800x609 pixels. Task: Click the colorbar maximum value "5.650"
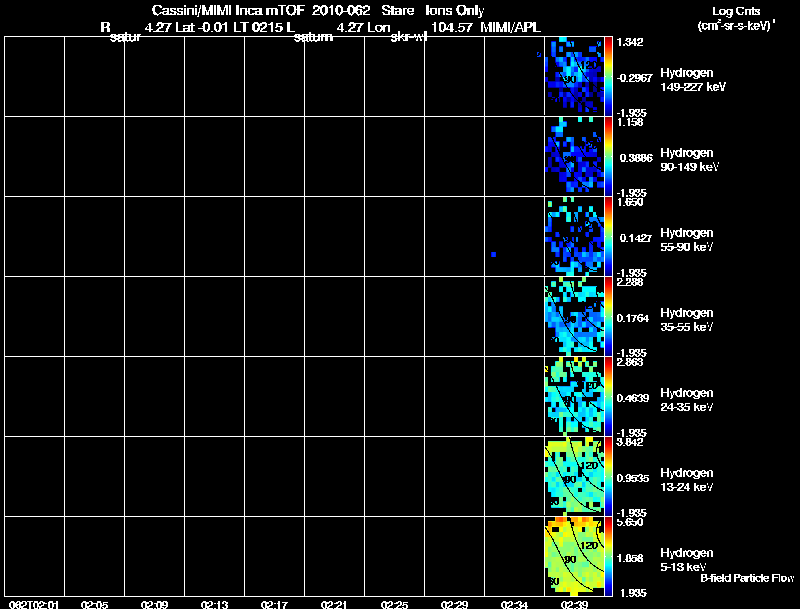[630, 522]
